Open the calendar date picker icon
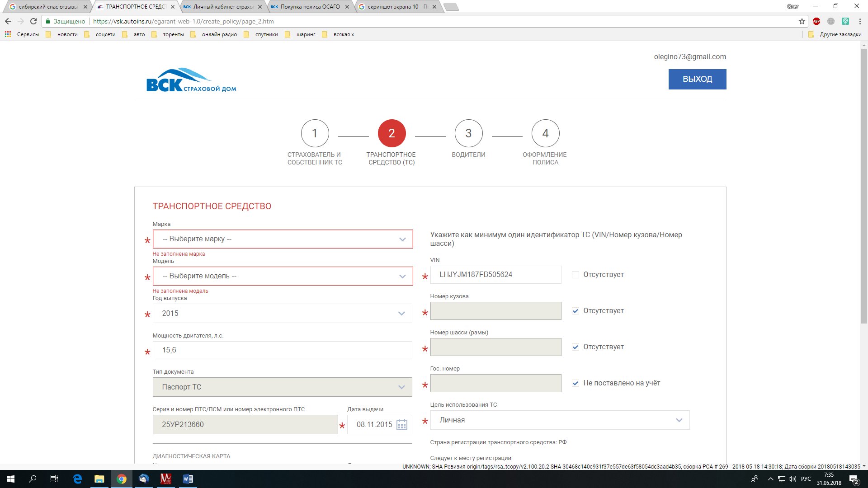Image resolution: width=868 pixels, height=488 pixels. (401, 425)
